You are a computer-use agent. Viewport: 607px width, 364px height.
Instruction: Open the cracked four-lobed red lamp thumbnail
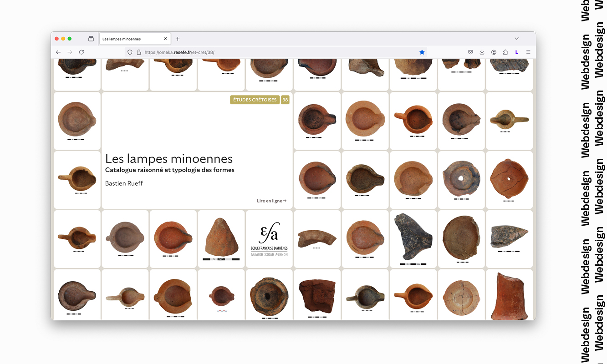pos(509,180)
